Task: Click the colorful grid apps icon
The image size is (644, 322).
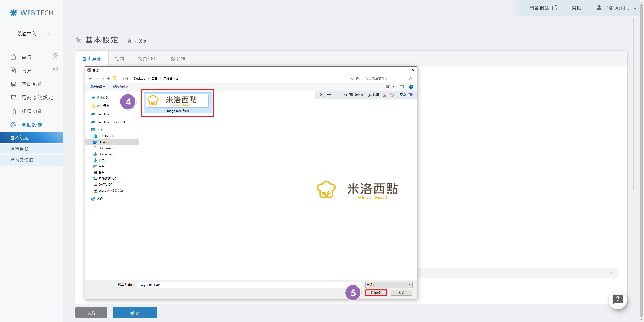Action: point(384,95)
